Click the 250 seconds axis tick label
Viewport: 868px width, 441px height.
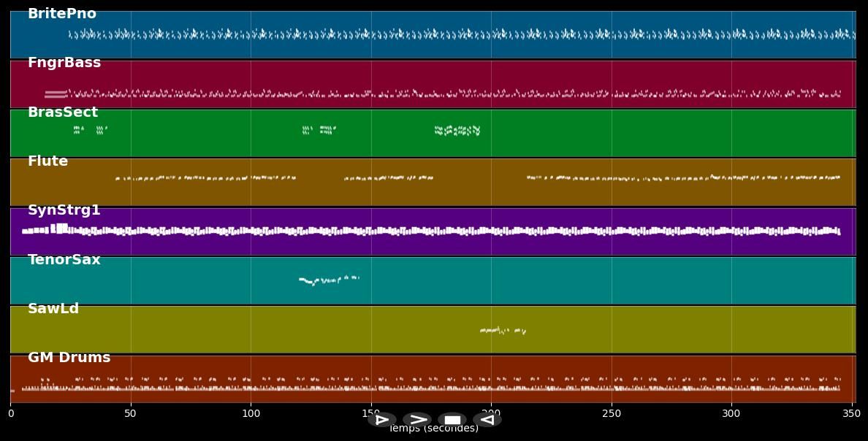[612, 414]
